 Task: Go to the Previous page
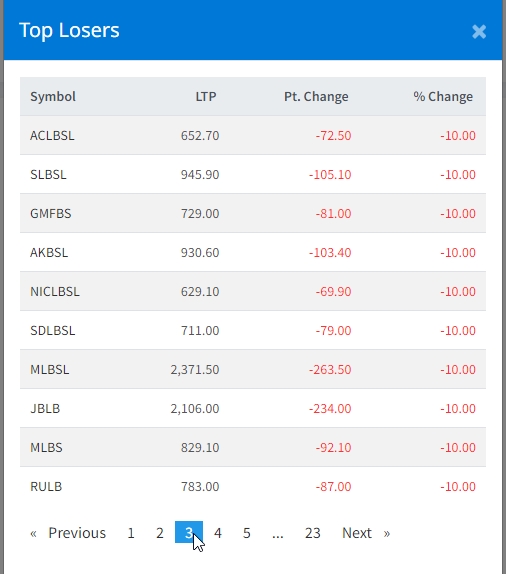[x=68, y=533]
